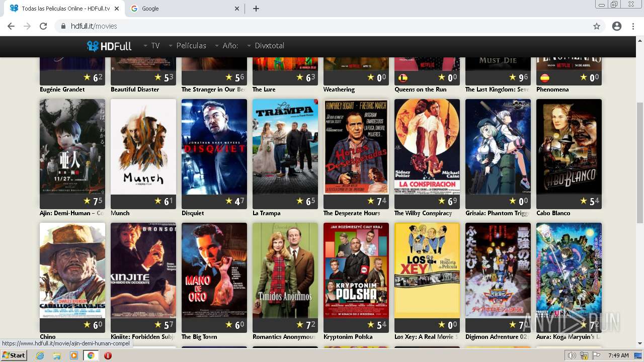This screenshot has height=362, width=644.
Task: Click Munch star rating 6.1
Action: [x=164, y=202]
